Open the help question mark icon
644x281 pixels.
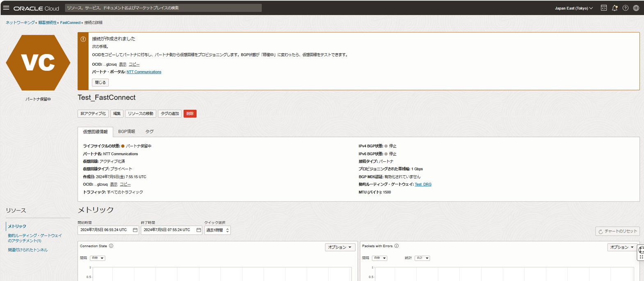tap(625, 8)
